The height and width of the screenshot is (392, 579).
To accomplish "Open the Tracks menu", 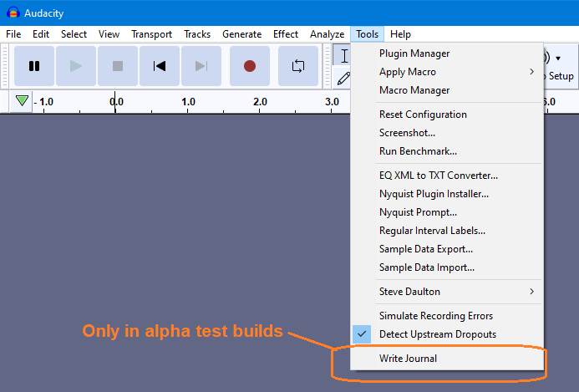I will [197, 34].
